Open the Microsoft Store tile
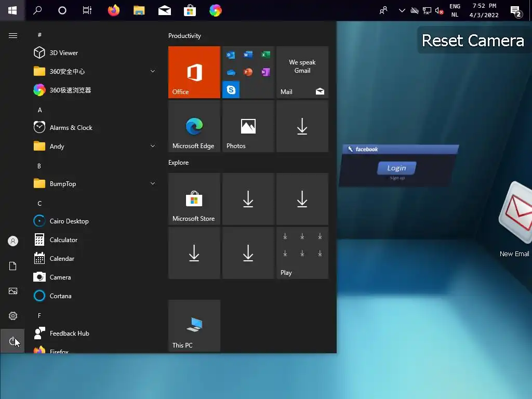532x399 pixels. tap(194, 199)
